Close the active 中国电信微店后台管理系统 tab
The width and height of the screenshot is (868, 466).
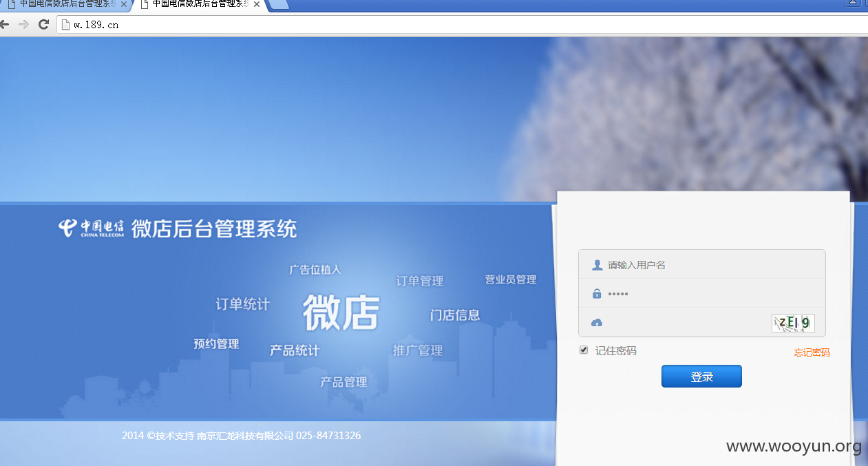coord(257,4)
